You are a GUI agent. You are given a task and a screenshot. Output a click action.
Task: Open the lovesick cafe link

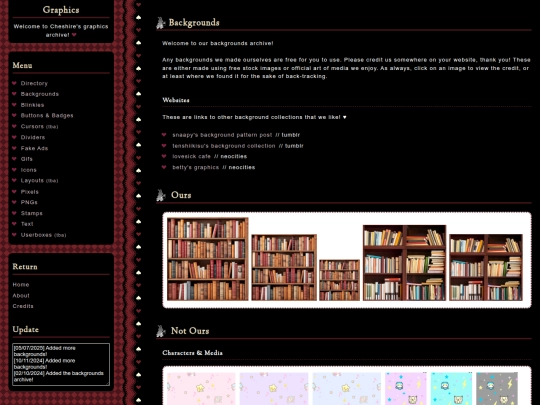coord(191,156)
